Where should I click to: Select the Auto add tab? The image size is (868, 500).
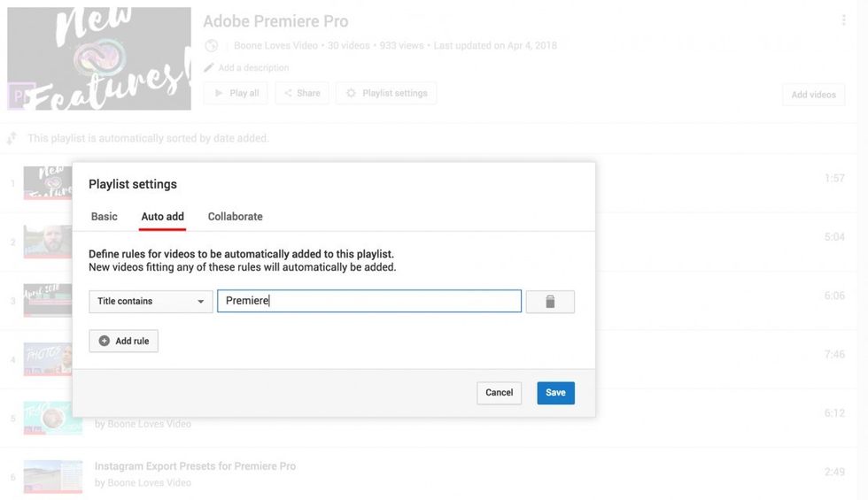[162, 216]
